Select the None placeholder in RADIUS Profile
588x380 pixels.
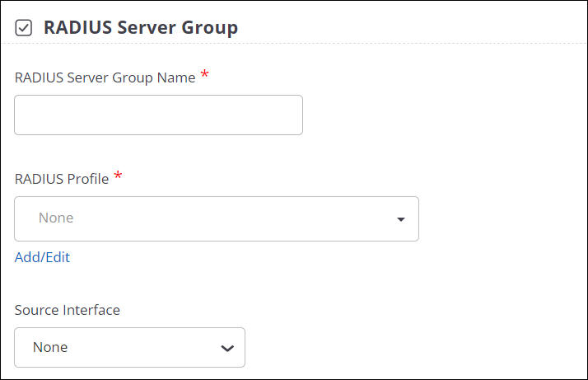pyautogui.click(x=56, y=218)
